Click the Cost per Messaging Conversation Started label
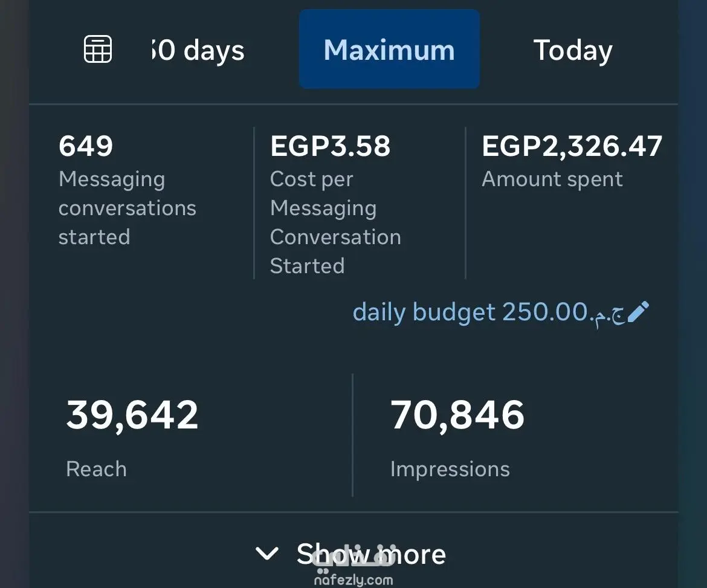The height and width of the screenshot is (588, 707). coord(335,222)
